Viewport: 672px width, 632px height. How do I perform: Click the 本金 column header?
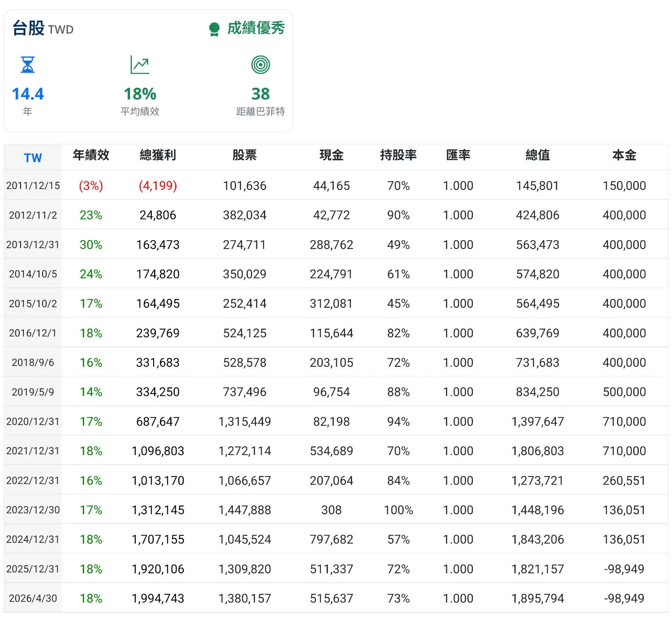(x=624, y=155)
